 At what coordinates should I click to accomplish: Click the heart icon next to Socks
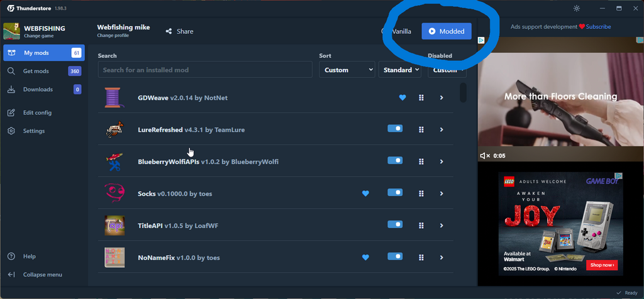tap(365, 193)
